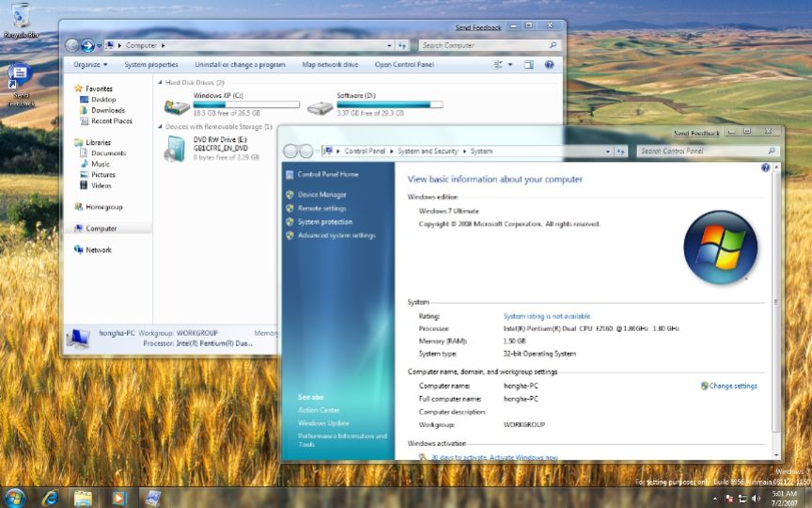
Task: Open recent pages dropdown in Computer window
Action: click(x=99, y=46)
